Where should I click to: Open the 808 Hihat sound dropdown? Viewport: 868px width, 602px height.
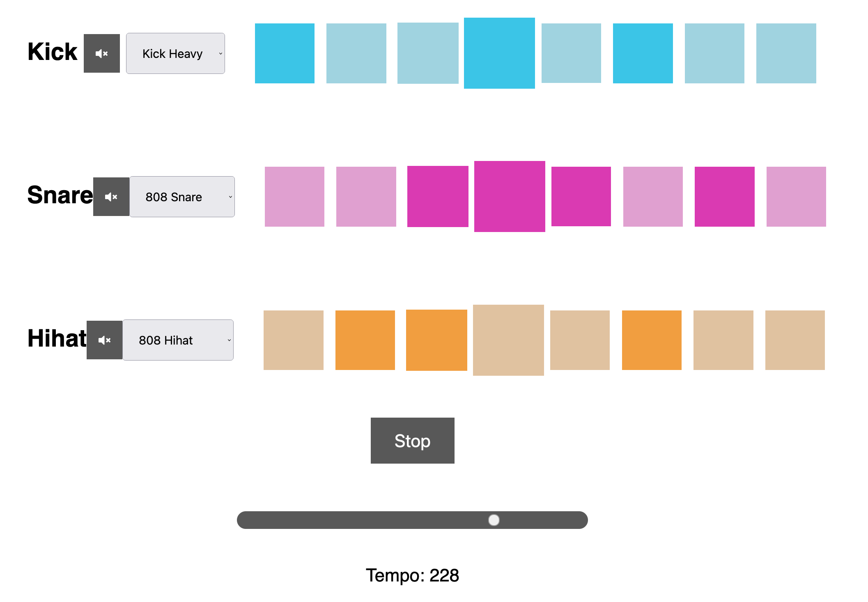point(178,340)
